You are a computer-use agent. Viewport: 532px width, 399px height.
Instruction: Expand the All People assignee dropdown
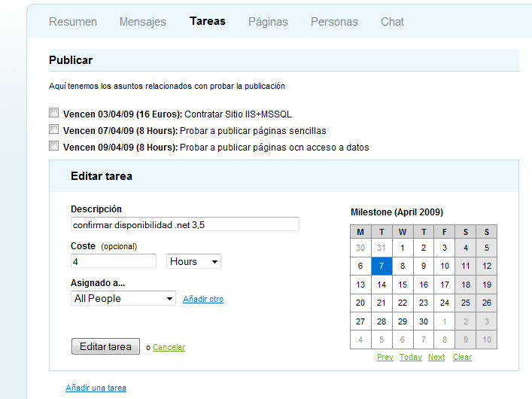[123, 298]
